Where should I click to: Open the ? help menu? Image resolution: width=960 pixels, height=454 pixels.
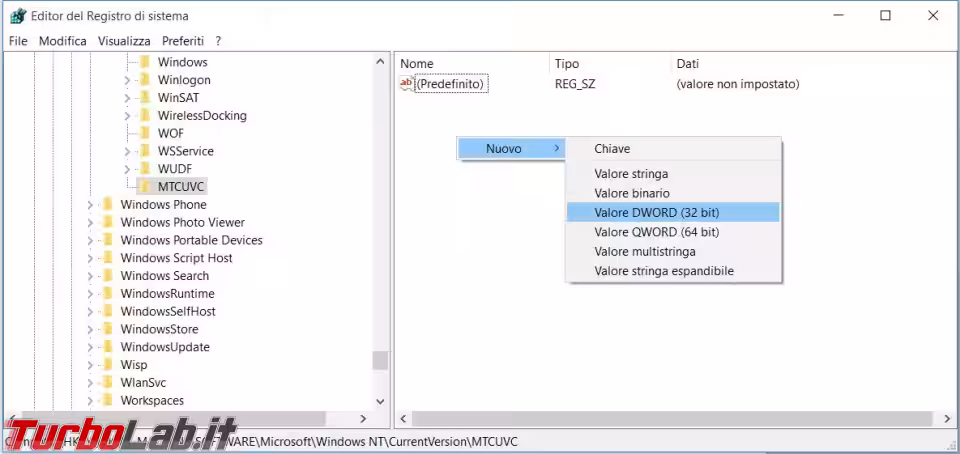click(x=218, y=41)
